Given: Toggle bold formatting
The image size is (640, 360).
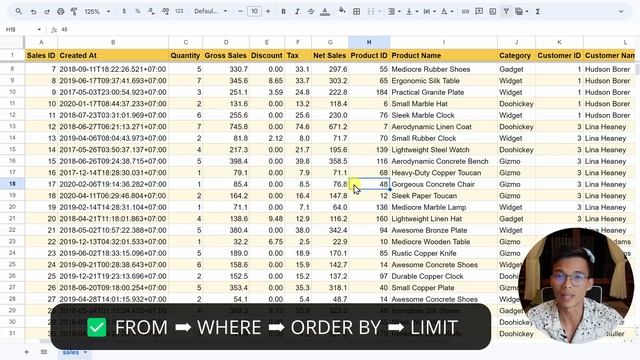Looking at the screenshot, I should click(283, 11).
